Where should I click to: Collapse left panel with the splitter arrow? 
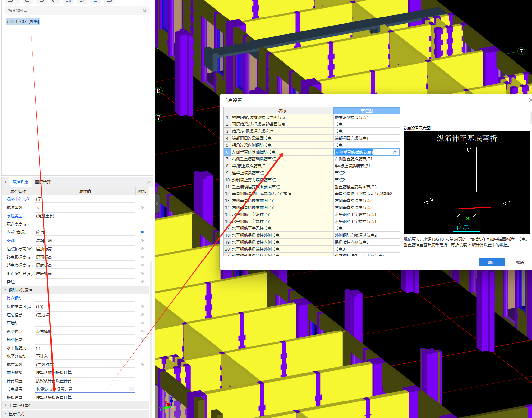tap(157, 204)
